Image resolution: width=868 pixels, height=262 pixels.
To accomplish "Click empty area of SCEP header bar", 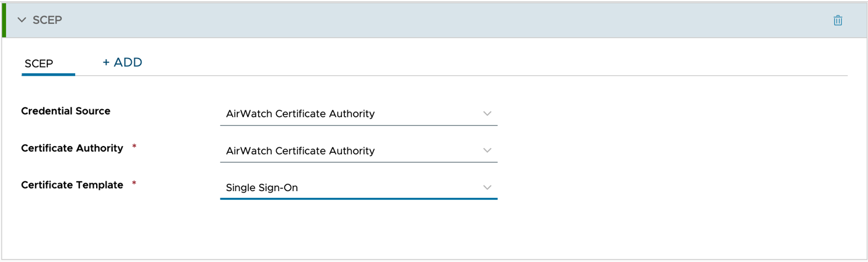I will click(431, 20).
